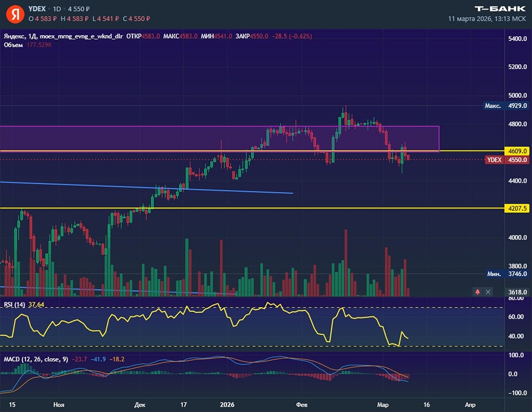Click the '15' label on time axis

(12, 405)
